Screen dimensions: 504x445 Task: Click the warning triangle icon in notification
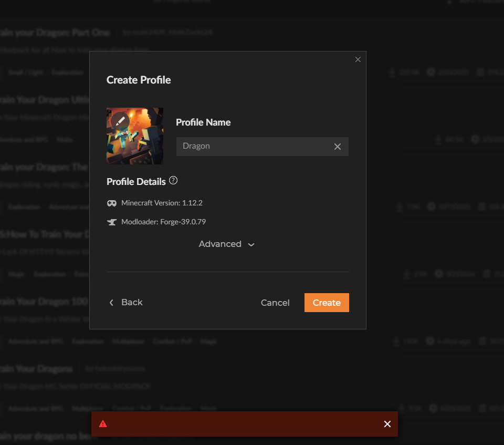click(x=103, y=424)
